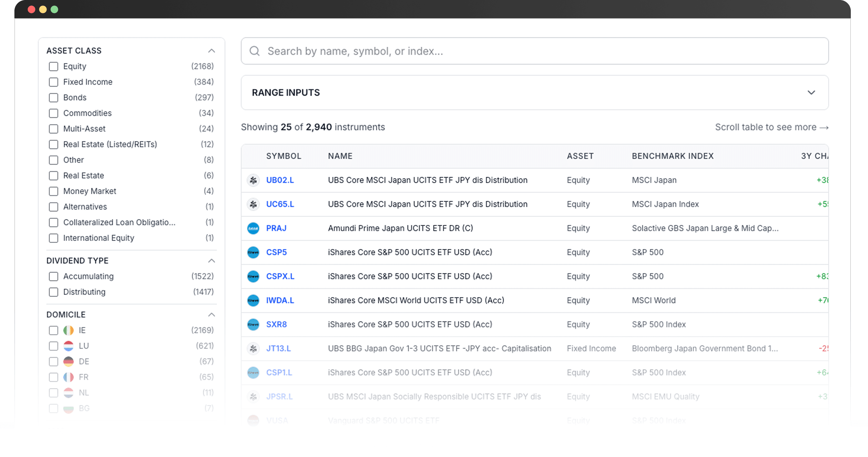
Task: Open the UB02.L symbol link
Action: coord(280,180)
